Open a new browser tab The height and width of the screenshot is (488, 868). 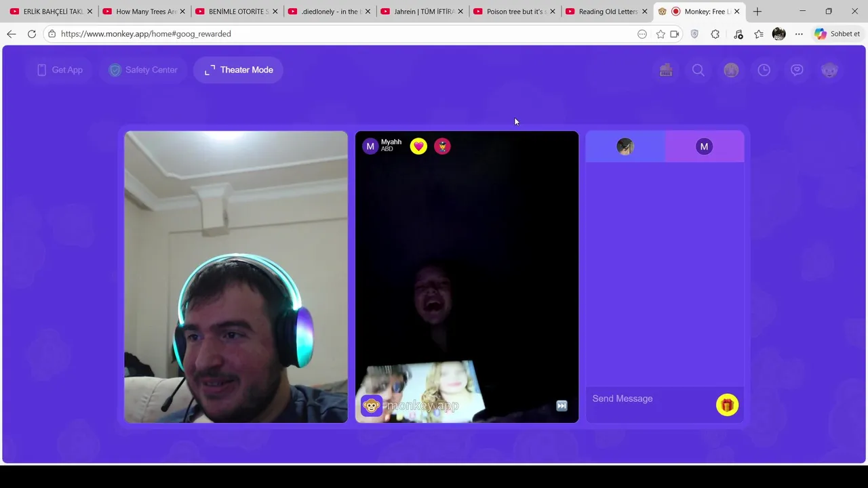(757, 12)
